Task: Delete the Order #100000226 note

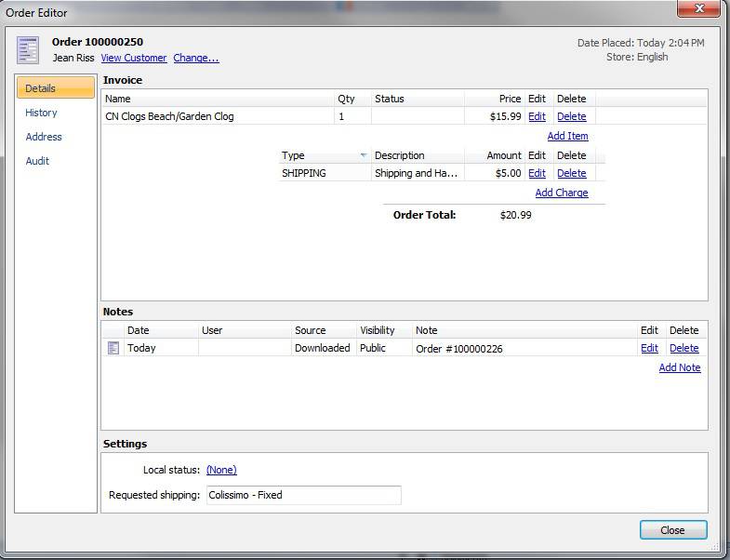Action: coord(684,348)
